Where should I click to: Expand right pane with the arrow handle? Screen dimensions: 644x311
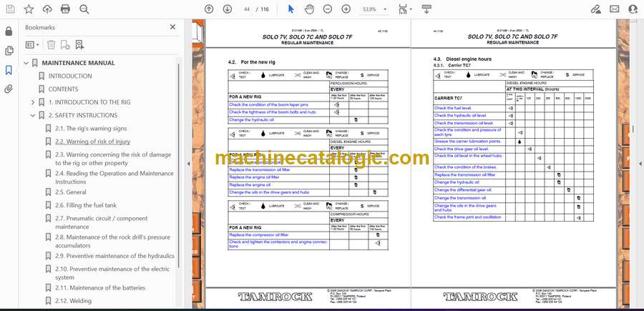[640, 164]
